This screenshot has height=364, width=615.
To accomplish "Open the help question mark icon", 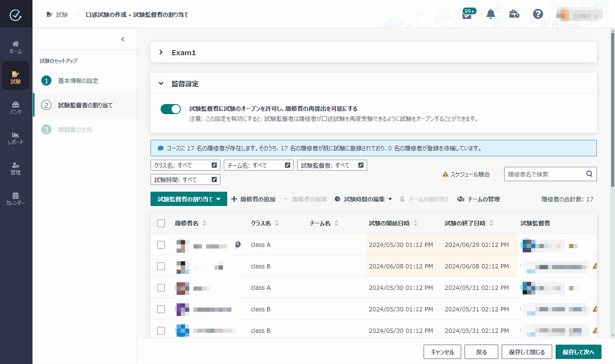I will pyautogui.click(x=538, y=14).
